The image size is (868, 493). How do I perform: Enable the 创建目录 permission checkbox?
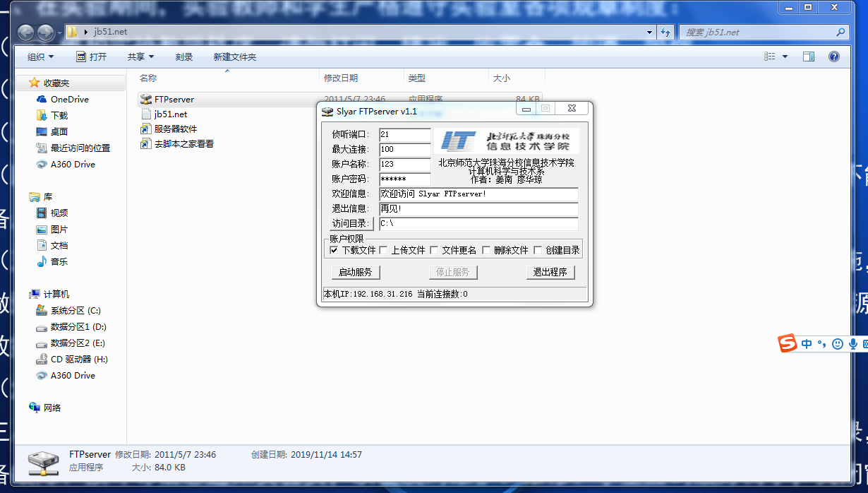[x=538, y=250]
